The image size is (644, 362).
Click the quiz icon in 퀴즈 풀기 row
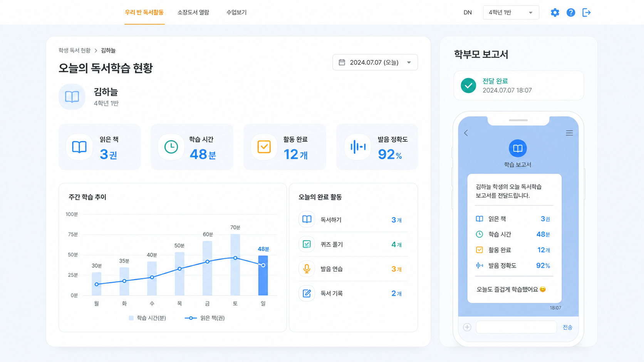pyautogui.click(x=307, y=244)
